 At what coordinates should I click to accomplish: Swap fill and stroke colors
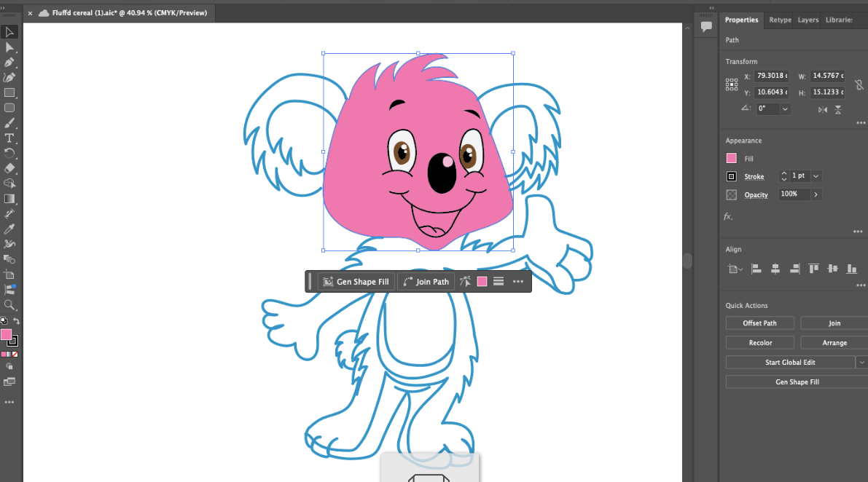(x=17, y=320)
